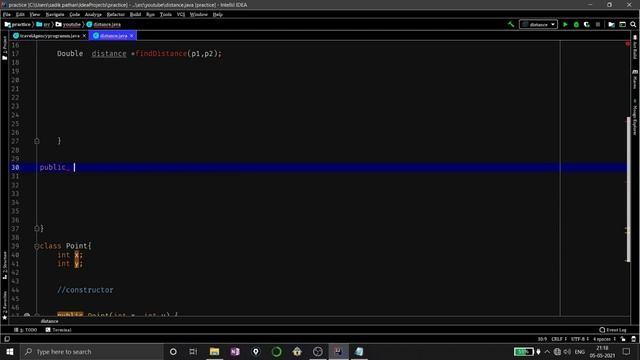640x360 pixels.
Task: Open the View menu
Action: pyautogui.click(x=35, y=14)
